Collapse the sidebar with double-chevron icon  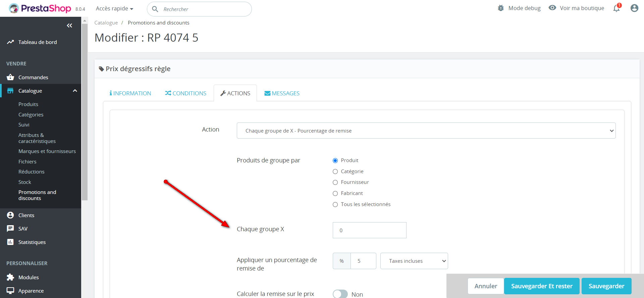click(x=69, y=26)
